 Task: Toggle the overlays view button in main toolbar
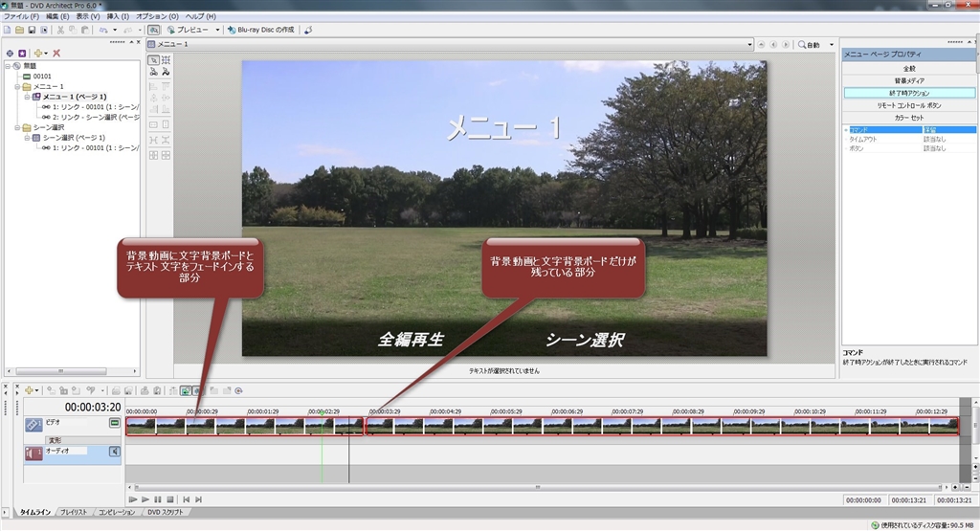tap(153, 30)
